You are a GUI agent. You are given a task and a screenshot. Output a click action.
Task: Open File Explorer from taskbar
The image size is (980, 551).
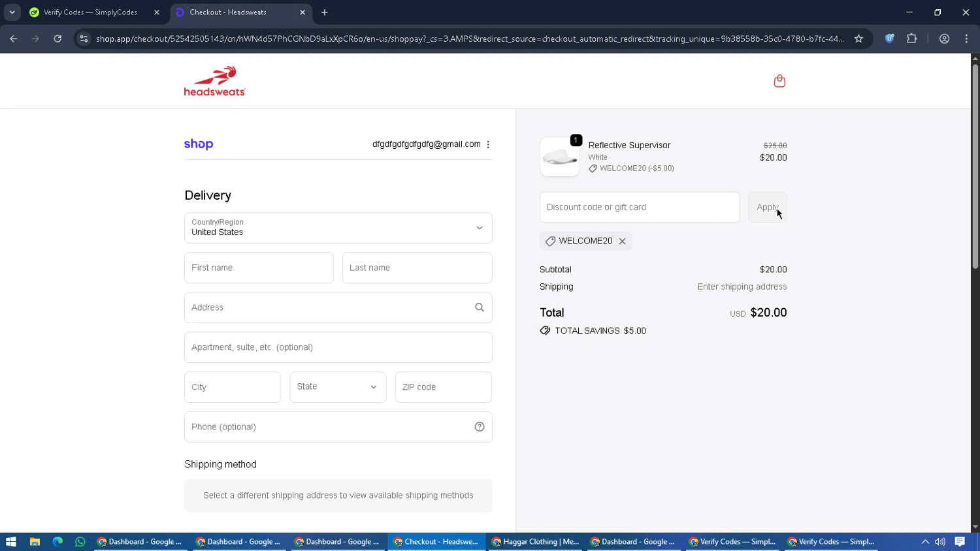click(35, 542)
